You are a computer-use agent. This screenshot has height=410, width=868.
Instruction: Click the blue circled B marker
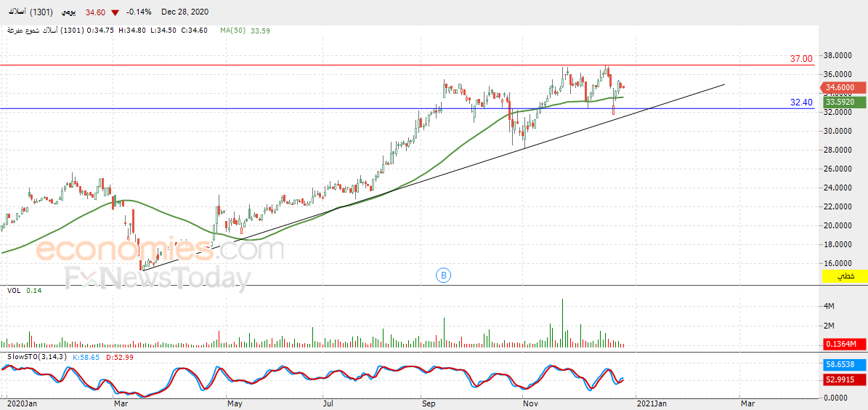click(444, 274)
